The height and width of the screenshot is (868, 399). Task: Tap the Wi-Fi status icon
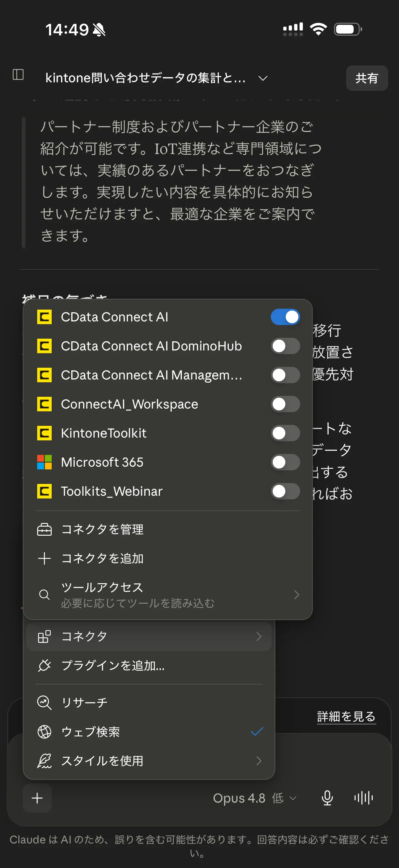pyautogui.click(x=318, y=29)
